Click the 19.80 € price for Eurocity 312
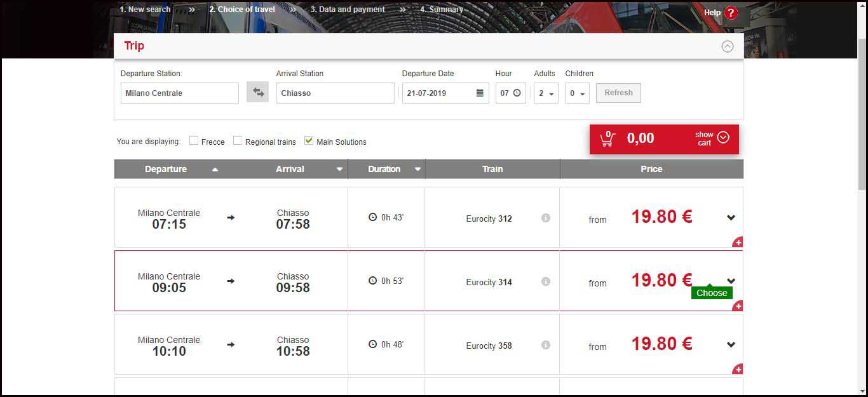Viewport: 868px width, 397px height. point(661,217)
